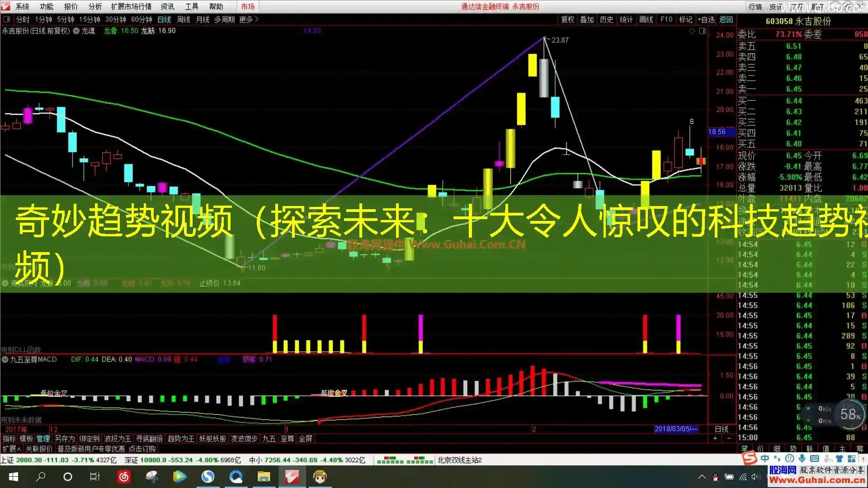
Task: Click the 全屏 fullscreen button
Action: point(306,439)
